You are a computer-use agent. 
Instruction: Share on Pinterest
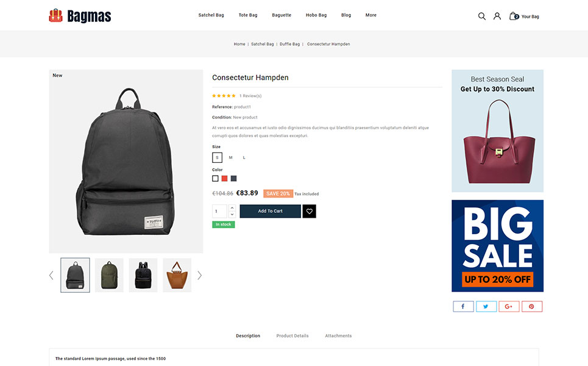(532, 306)
